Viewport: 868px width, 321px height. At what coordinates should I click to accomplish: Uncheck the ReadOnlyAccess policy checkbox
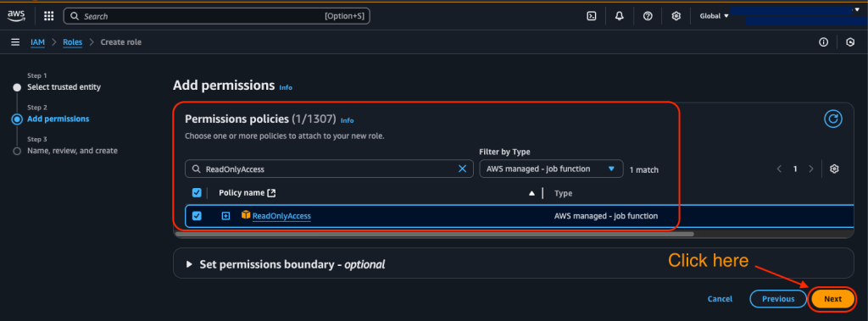click(x=197, y=216)
